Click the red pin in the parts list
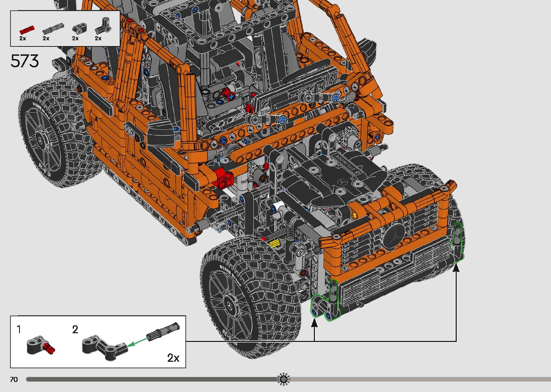 [x=26, y=30]
